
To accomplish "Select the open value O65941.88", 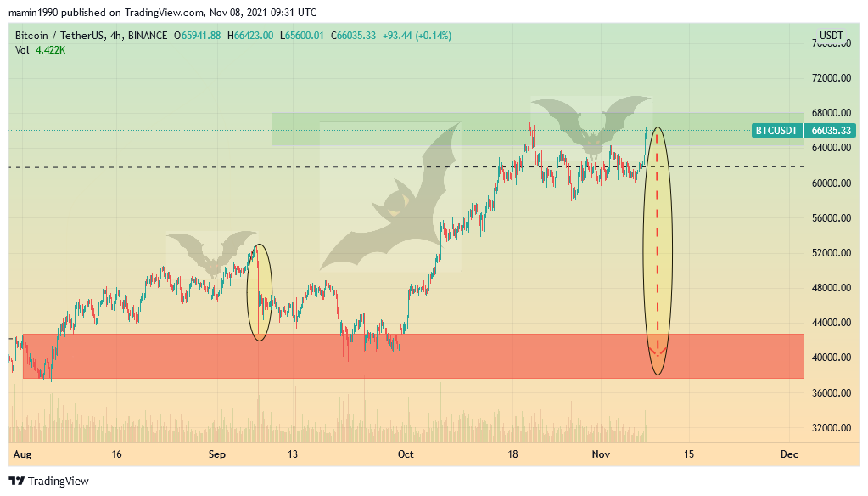I will click(197, 36).
